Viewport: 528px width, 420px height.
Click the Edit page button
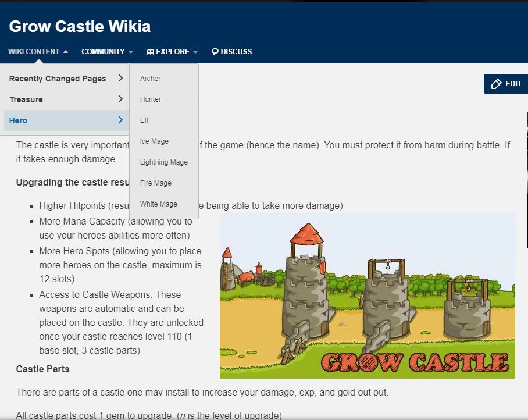(506, 84)
